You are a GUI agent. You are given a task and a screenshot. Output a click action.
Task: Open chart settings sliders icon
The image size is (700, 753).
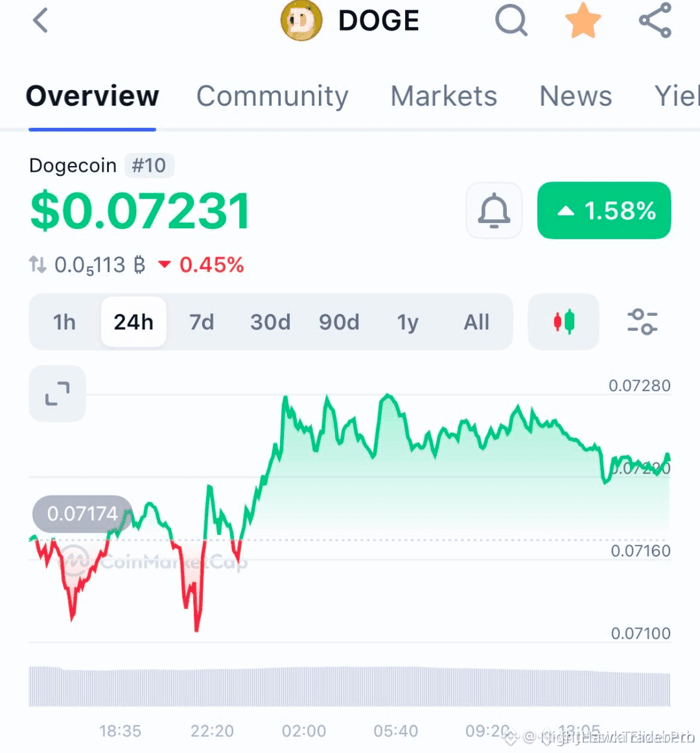(x=642, y=321)
